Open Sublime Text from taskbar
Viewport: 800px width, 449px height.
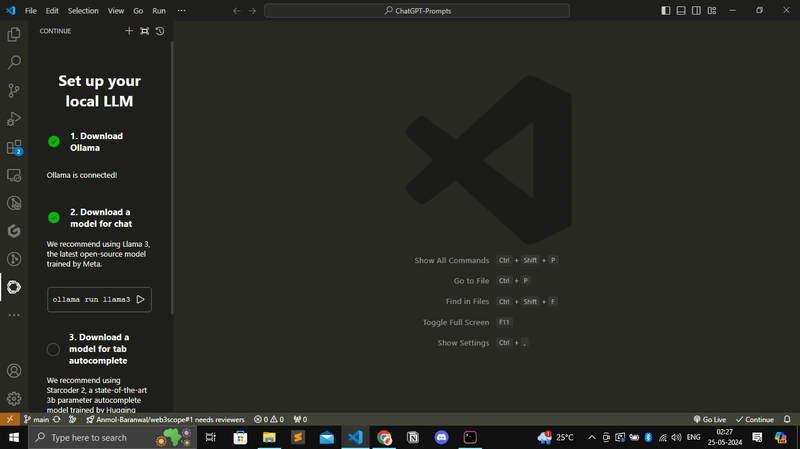pyautogui.click(x=298, y=437)
